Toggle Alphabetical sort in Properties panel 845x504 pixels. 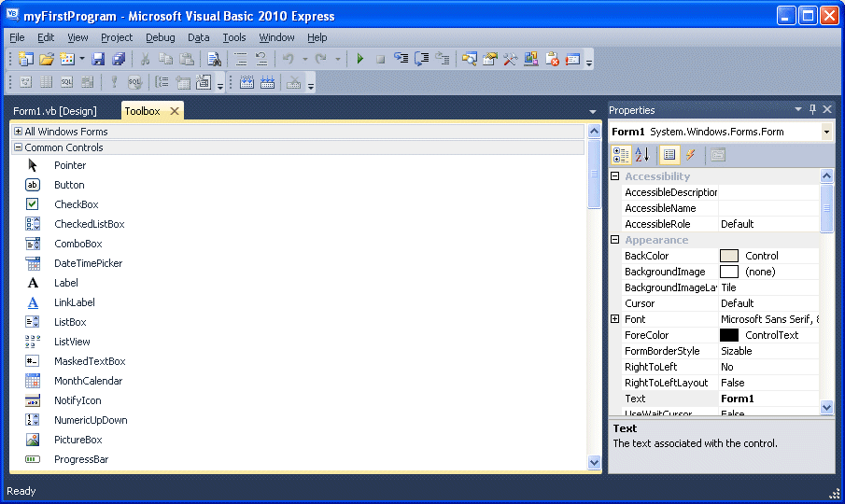[x=642, y=155]
